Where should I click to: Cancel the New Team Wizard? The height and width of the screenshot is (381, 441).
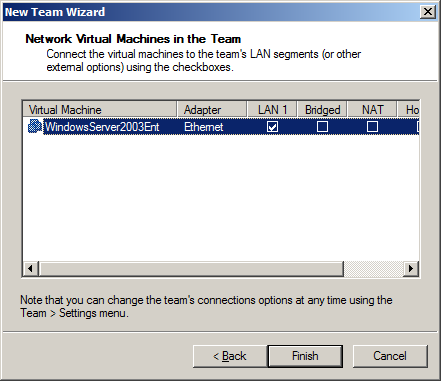[390, 356]
